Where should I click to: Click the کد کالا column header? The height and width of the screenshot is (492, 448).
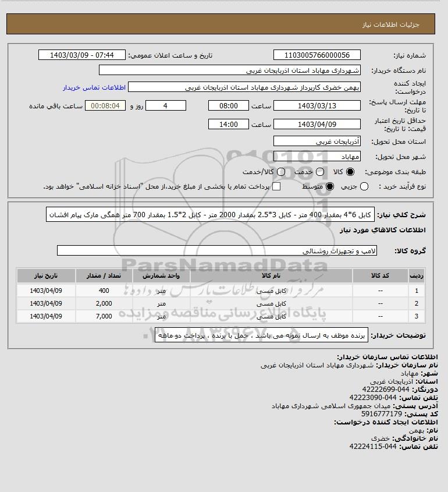point(381,276)
